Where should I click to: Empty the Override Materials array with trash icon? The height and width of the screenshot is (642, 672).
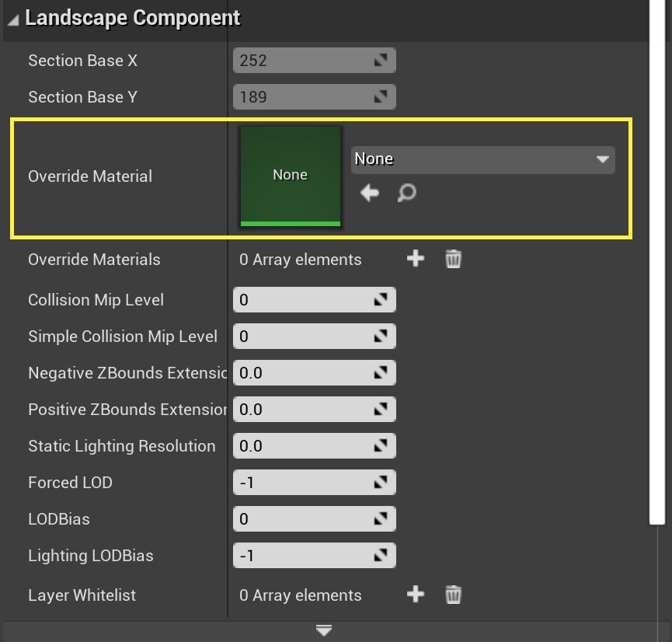453,259
